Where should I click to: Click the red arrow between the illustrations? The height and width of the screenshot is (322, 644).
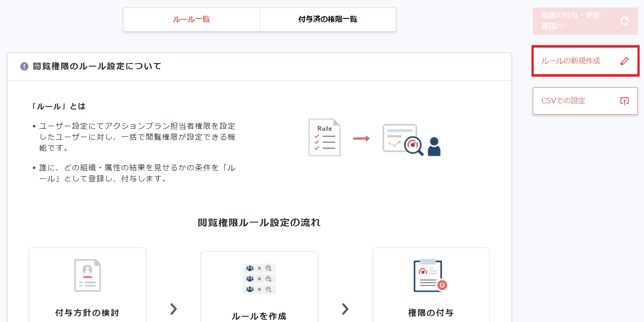tap(361, 138)
